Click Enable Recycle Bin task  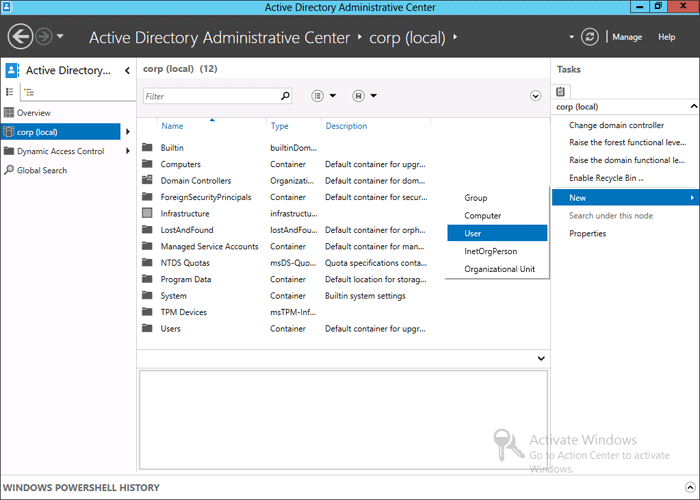pos(606,178)
